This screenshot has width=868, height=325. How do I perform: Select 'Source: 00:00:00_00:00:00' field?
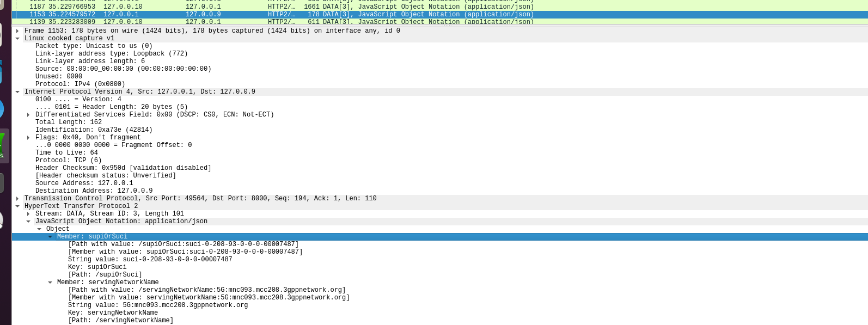click(123, 69)
